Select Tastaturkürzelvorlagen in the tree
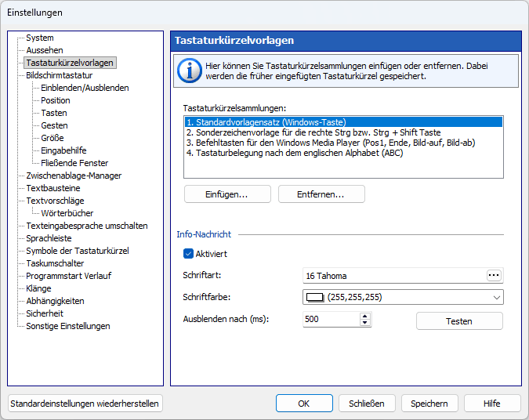This screenshot has height=420, width=529. pyautogui.click(x=70, y=63)
